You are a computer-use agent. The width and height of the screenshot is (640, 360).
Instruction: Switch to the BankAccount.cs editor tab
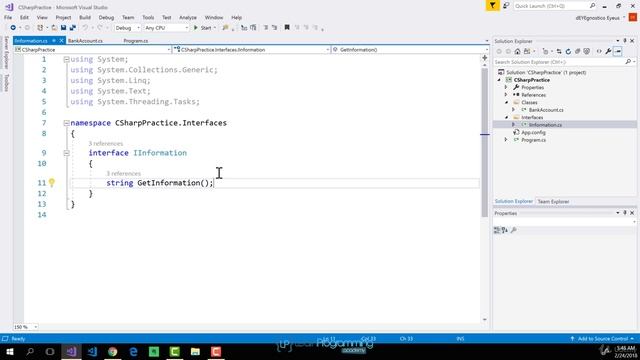[85, 41]
